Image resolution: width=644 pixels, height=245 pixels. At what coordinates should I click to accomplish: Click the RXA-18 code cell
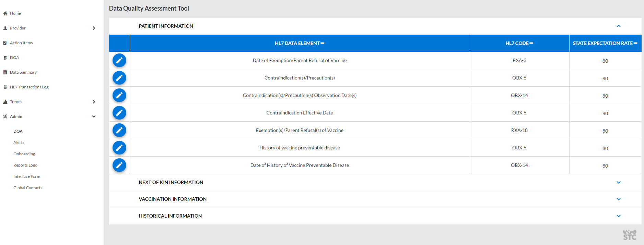click(x=519, y=130)
